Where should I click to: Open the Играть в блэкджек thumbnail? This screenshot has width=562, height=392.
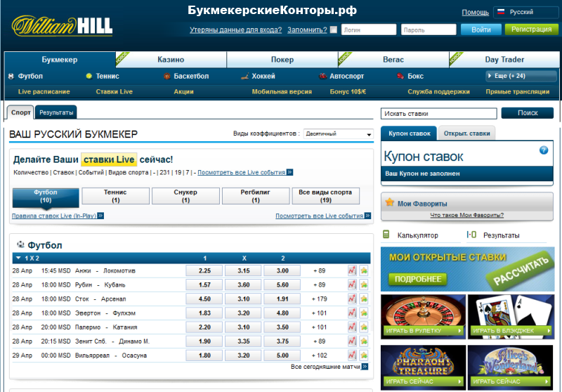pyautogui.click(x=511, y=317)
